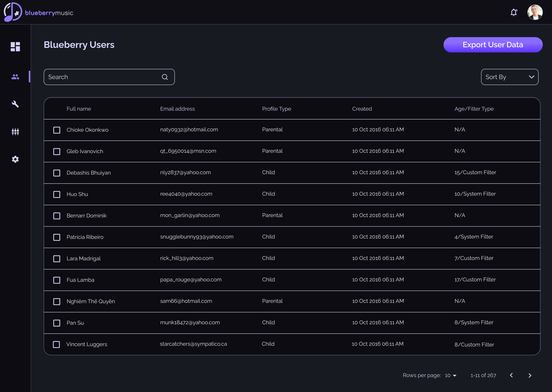Click the blueberrymusic logo
Image resolution: width=552 pixels, height=392 pixels.
click(x=39, y=12)
